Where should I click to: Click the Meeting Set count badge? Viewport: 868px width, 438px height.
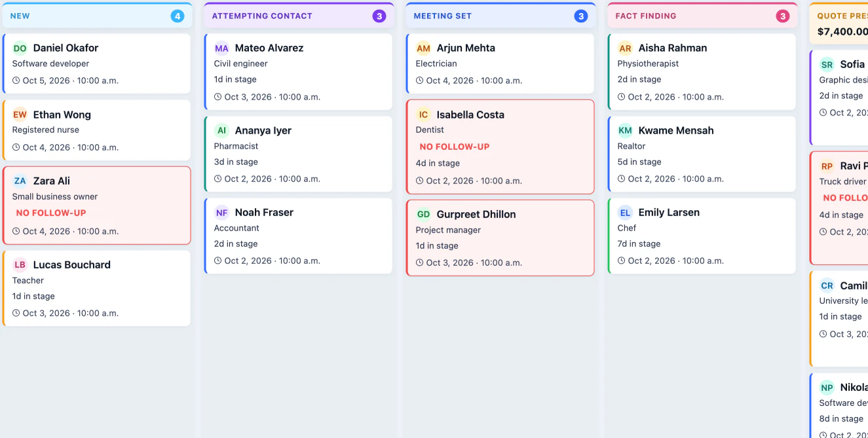click(x=581, y=16)
